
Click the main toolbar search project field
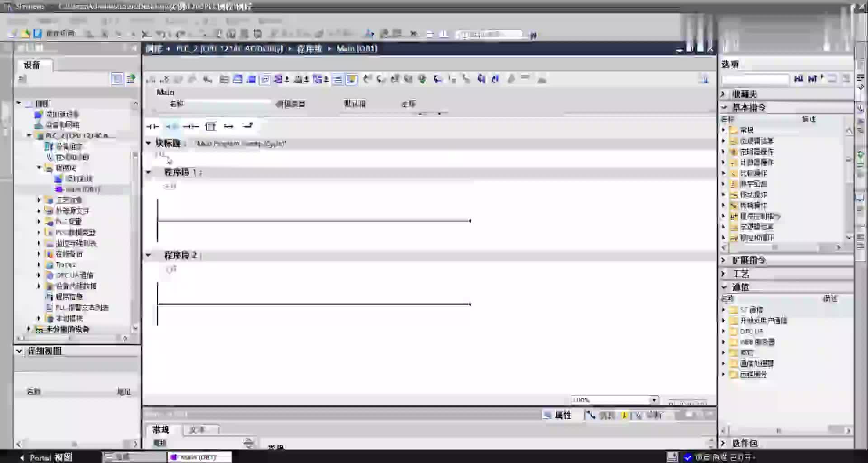click(488, 34)
